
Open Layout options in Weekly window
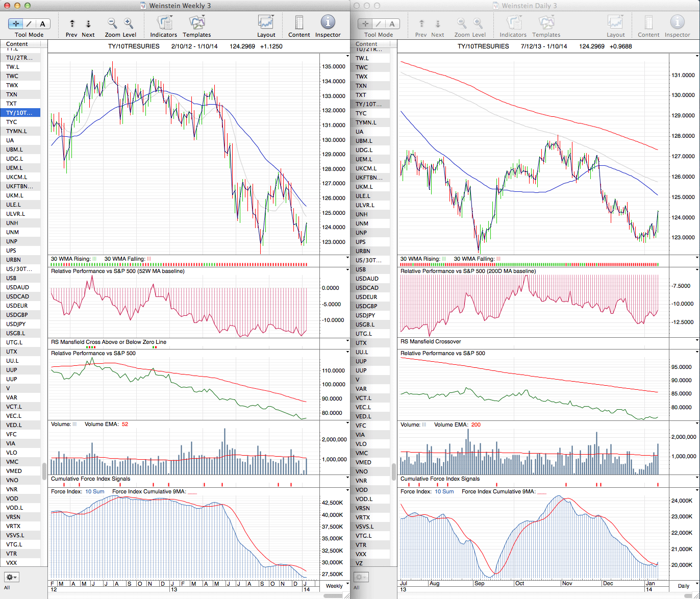pos(266,23)
